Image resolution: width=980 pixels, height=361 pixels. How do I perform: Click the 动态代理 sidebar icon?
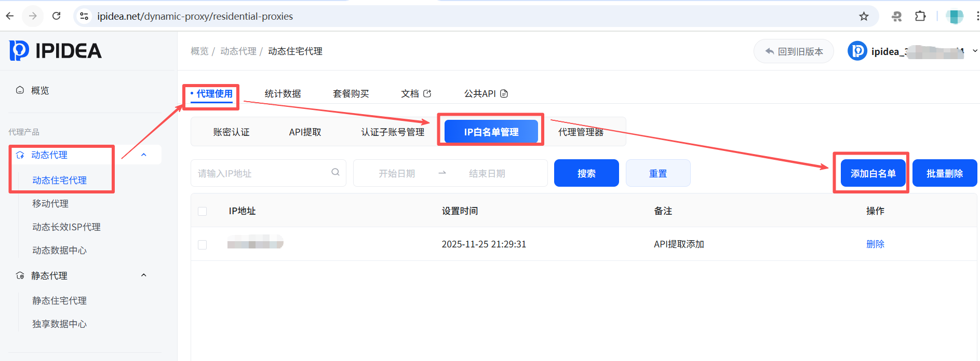[20, 155]
